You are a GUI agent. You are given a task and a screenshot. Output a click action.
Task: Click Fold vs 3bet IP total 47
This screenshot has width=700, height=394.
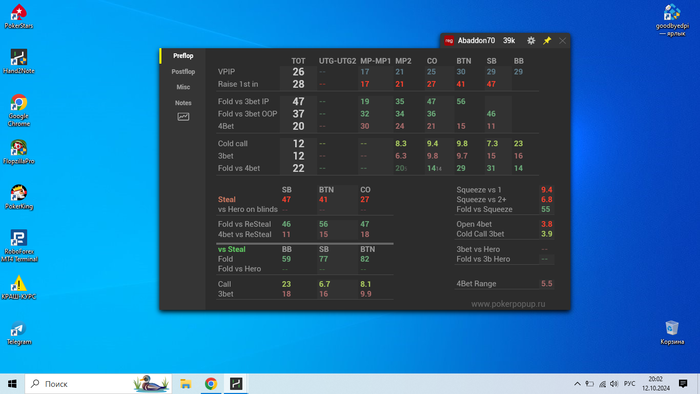[298, 102]
